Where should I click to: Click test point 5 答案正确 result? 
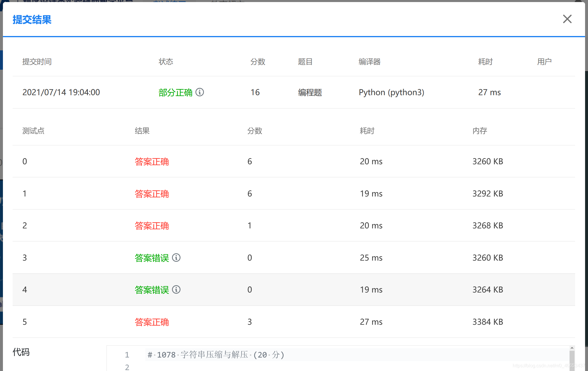152,322
